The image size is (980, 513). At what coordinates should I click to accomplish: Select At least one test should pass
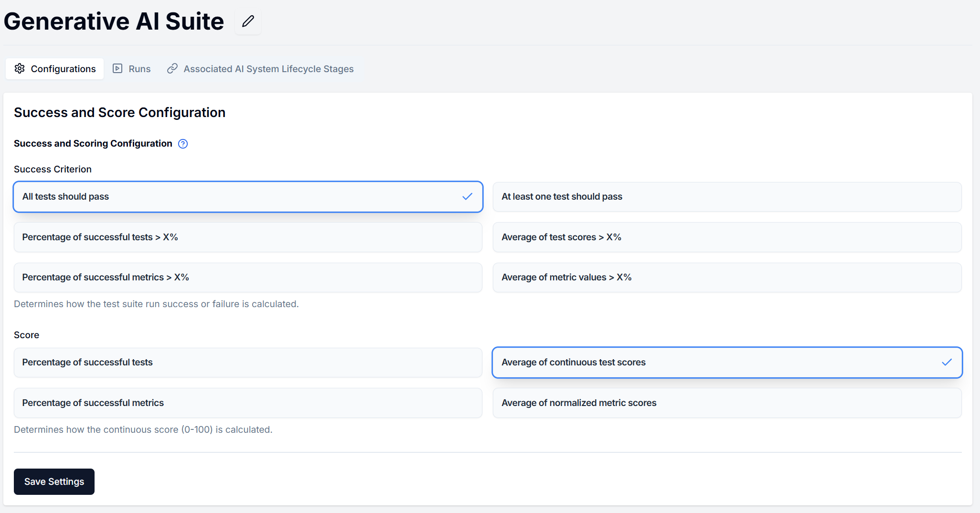point(727,196)
